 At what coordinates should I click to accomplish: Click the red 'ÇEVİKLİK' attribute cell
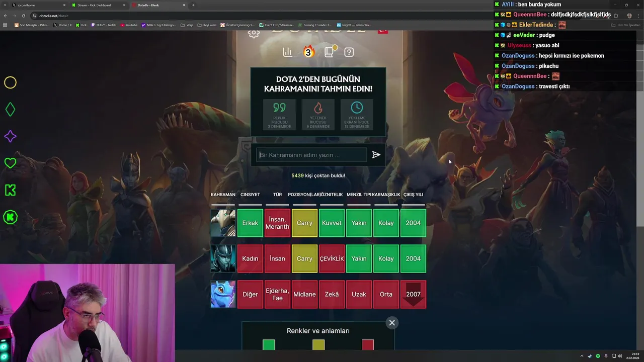tap(332, 258)
